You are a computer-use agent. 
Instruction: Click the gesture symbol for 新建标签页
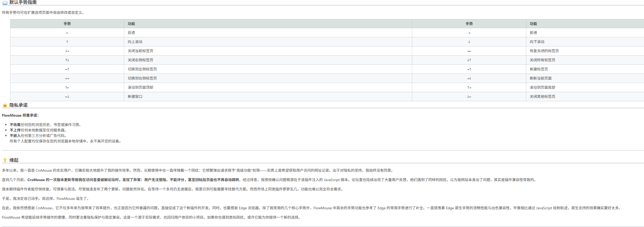(x=469, y=69)
